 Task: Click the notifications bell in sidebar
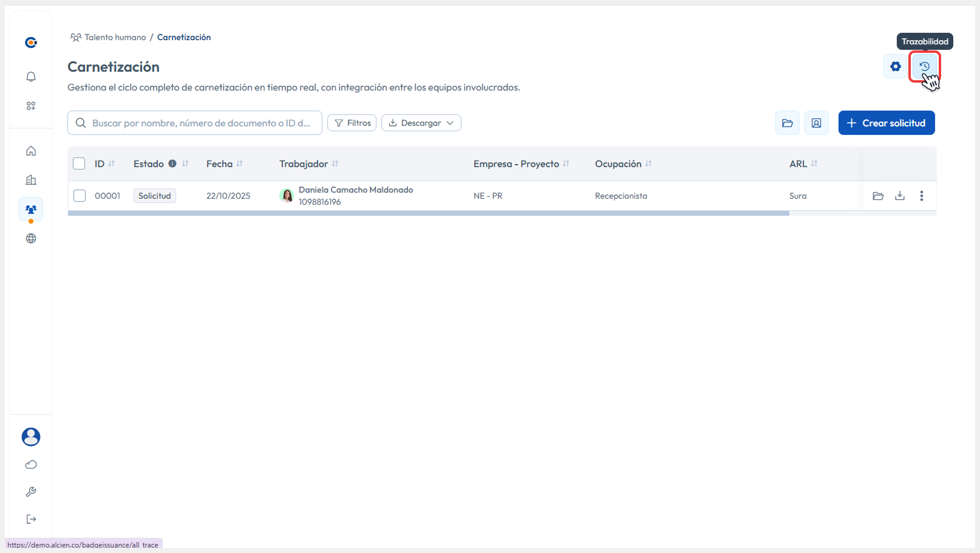[x=31, y=77]
